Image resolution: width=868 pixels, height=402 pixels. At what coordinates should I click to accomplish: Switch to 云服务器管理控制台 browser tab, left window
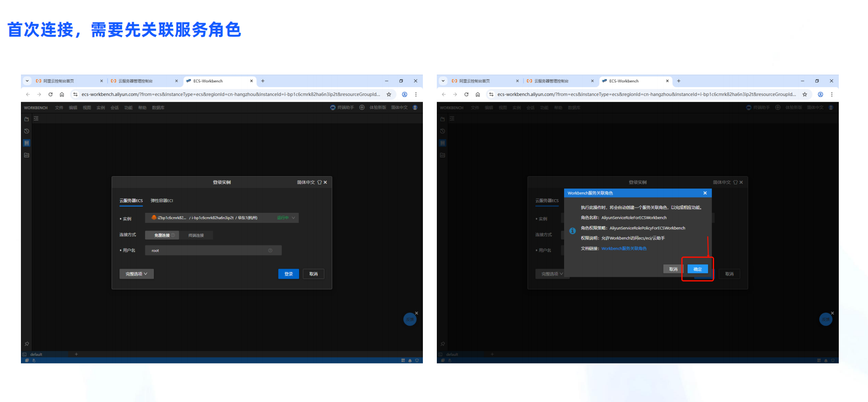point(144,81)
